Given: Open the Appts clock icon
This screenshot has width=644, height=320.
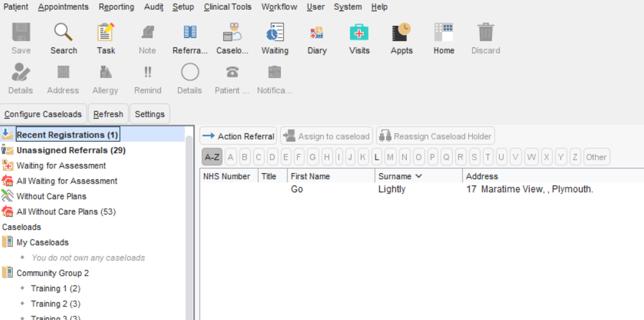Looking at the screenshot, I should click(x=401, y=33).
